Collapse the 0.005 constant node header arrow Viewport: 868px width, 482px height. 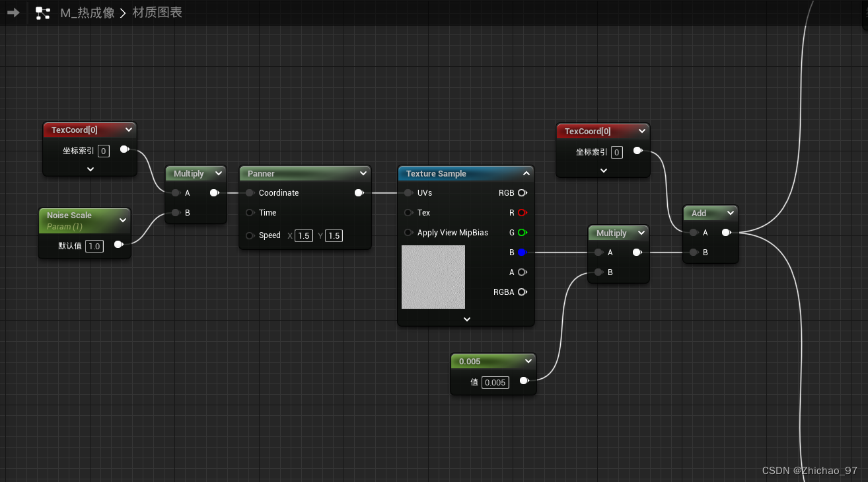pos(527,361)
